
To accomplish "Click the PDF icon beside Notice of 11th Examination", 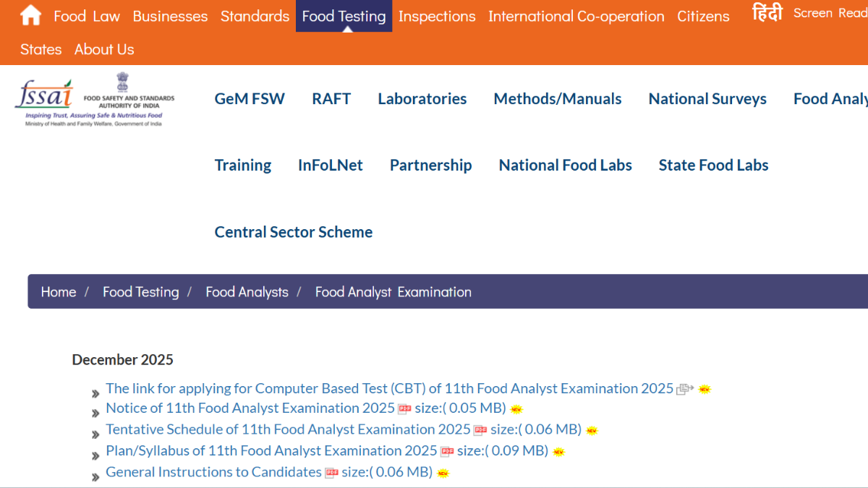I will 404,409.
